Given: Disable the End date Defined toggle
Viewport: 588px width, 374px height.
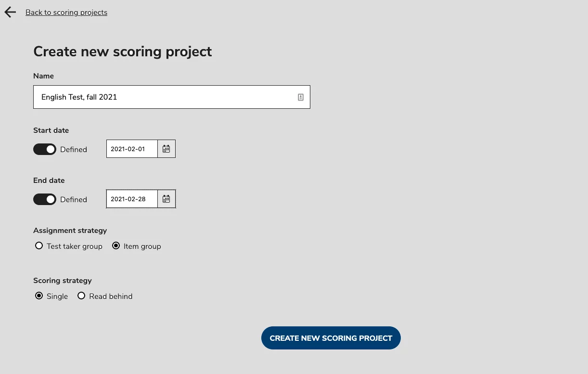Looking at the screenshot, I should click(x=45, y=199).
